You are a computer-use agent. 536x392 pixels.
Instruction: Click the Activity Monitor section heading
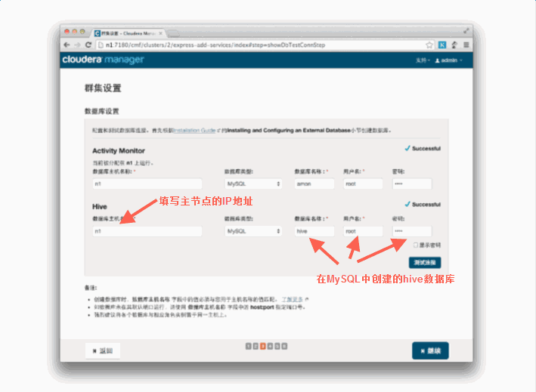(x=119, y=150)
